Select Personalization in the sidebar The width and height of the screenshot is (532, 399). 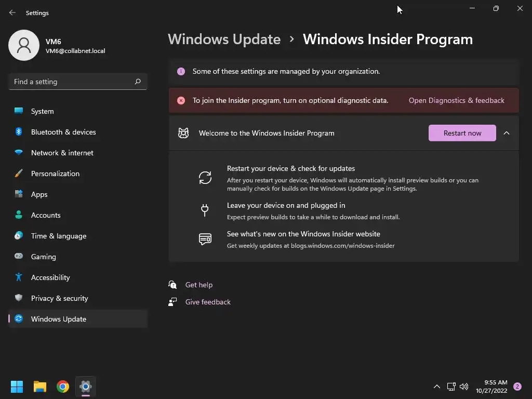[55, 174]
